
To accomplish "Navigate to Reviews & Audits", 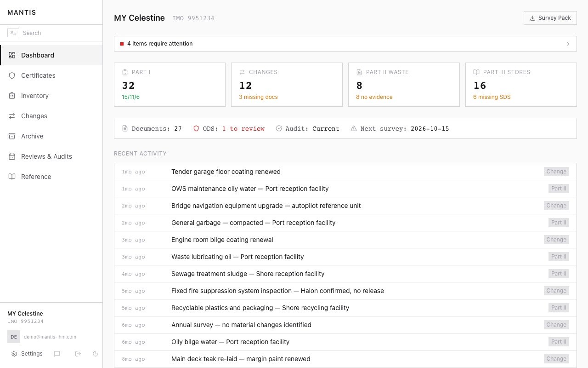I will [x=46, y=156].
